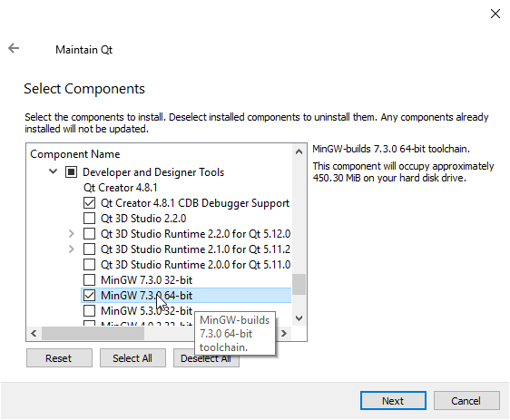
Task: Click the scroll up arrow in component list
Action: [x=299, y=151]
